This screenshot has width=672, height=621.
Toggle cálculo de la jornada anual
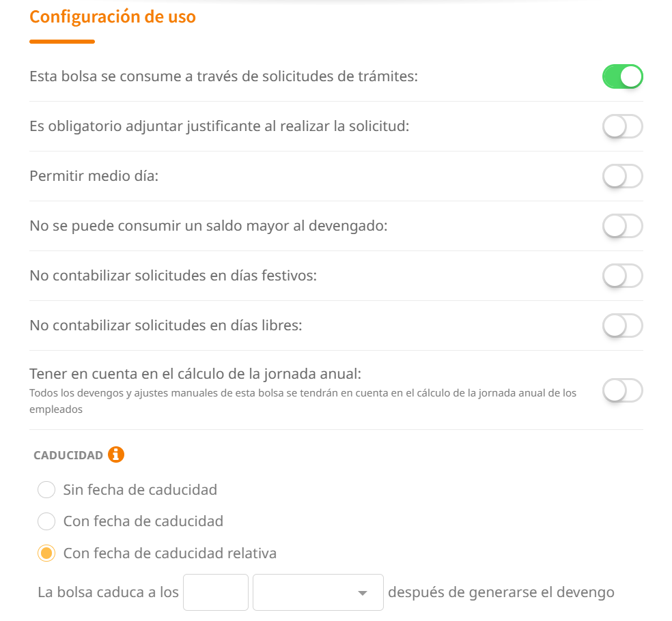tap(622, 390)
